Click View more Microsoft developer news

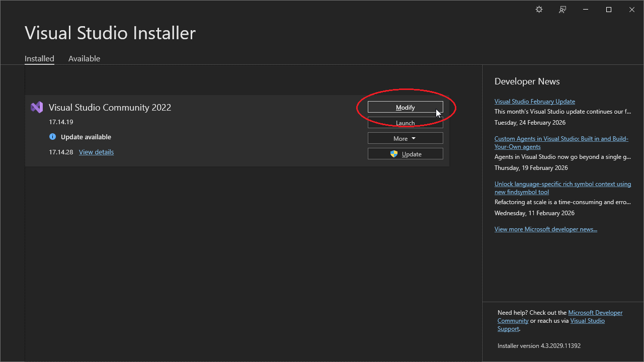(x=545, y=229)
